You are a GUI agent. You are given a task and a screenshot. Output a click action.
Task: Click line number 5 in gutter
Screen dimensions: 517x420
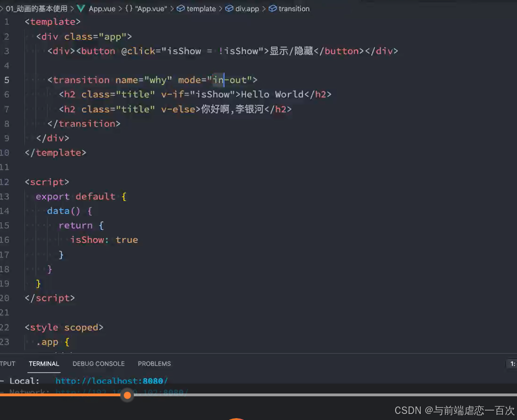[7, 80]
